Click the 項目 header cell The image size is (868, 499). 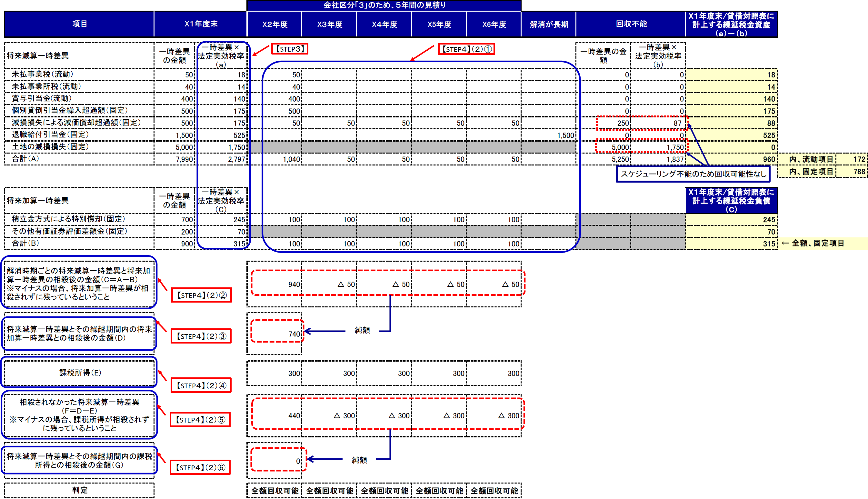tap(79, 24)
